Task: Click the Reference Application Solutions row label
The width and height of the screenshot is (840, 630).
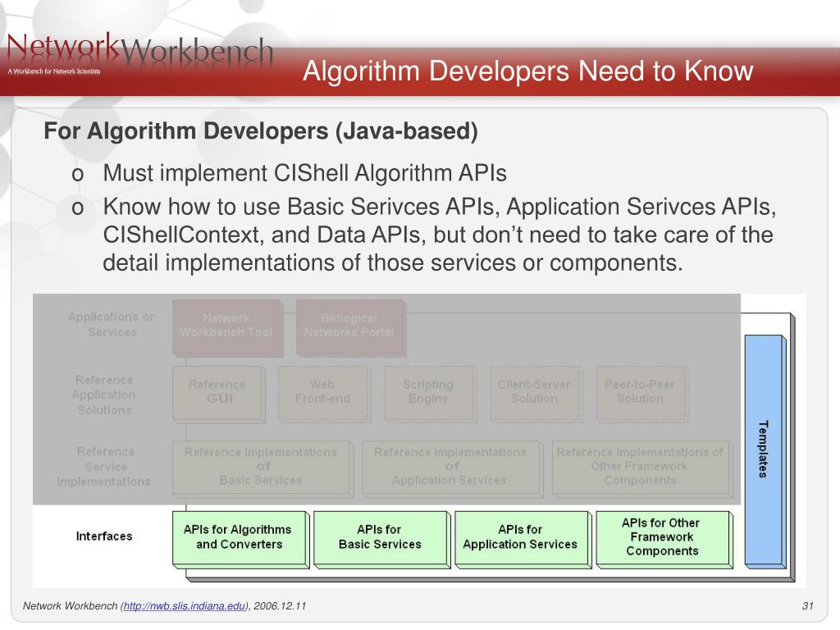Action: pos(104,395)
